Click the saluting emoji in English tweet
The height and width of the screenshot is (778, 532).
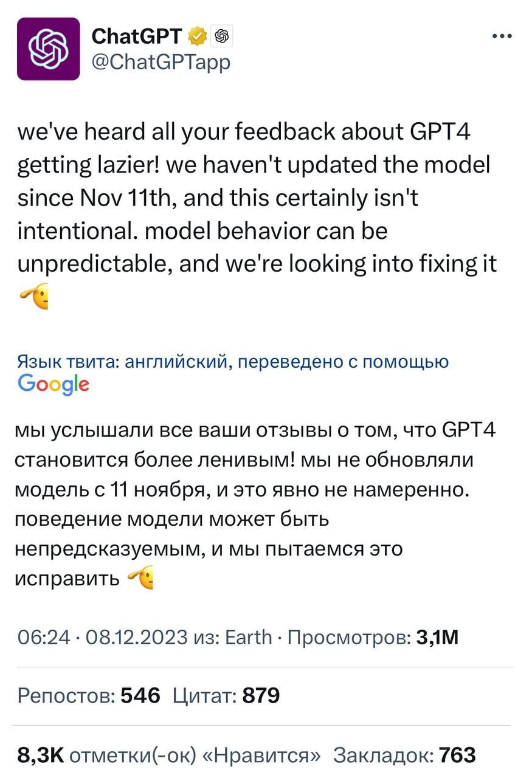click(x=35, y=297)
